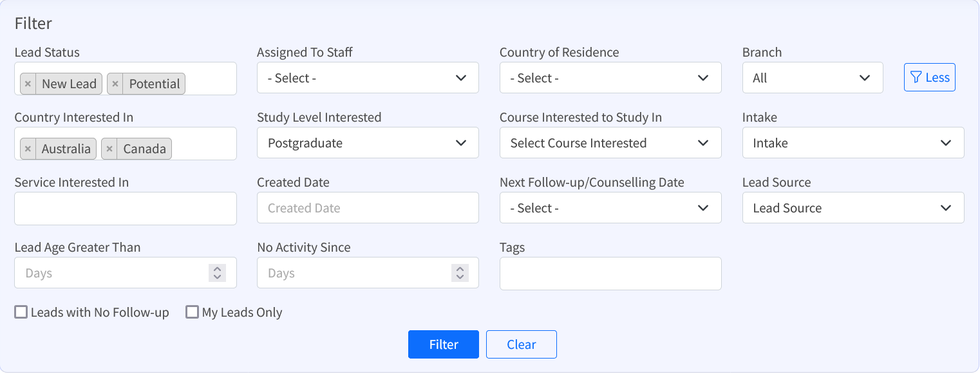Open the Lead Source dropdown
Viewport: 980px width, 374px height.
[x=853, y=208]
